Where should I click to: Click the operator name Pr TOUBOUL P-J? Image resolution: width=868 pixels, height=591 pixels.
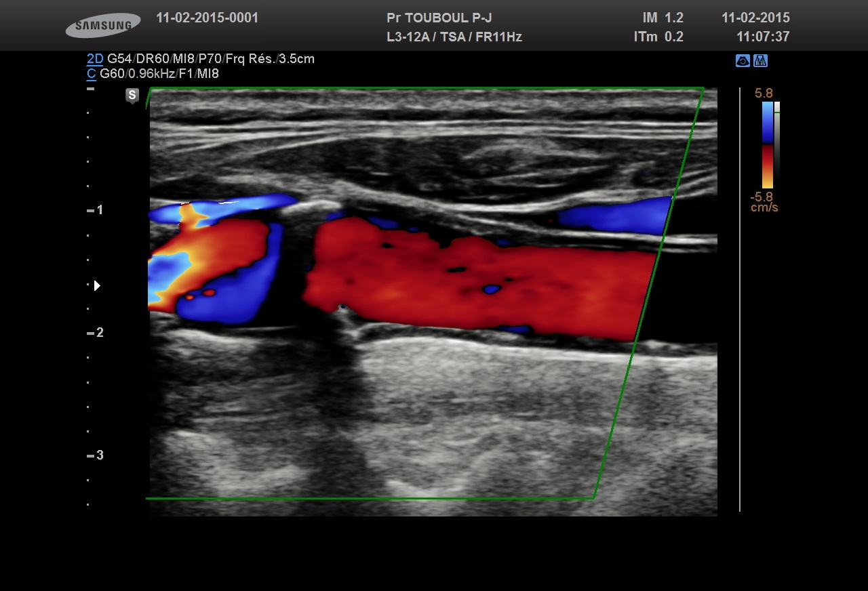pyautogui.click(x=439, y=18)
